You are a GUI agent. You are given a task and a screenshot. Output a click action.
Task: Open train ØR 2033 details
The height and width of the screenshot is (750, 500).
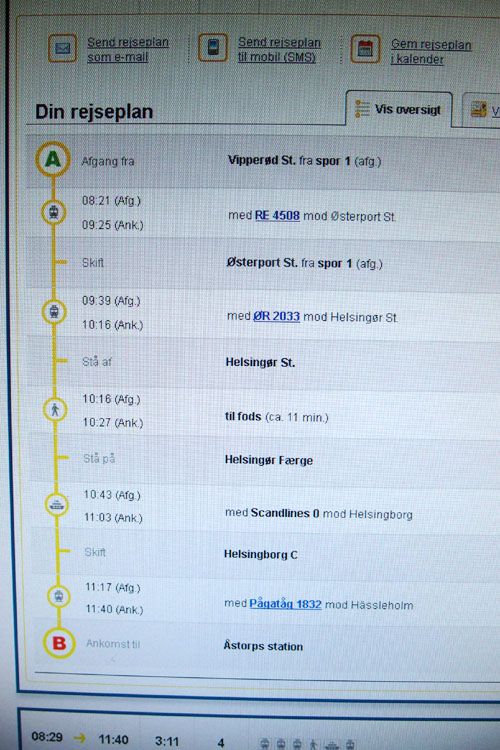pos(277,317)
